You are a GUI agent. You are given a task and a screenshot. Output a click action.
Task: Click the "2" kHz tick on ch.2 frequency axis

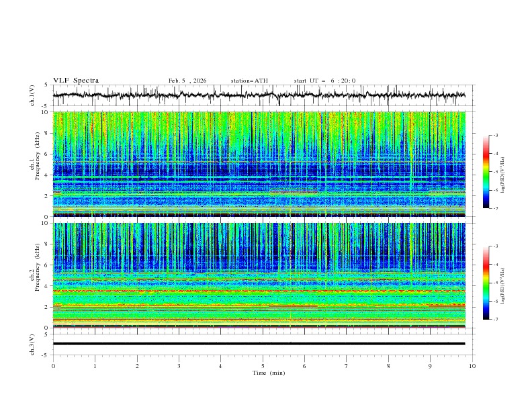[47, 307]
